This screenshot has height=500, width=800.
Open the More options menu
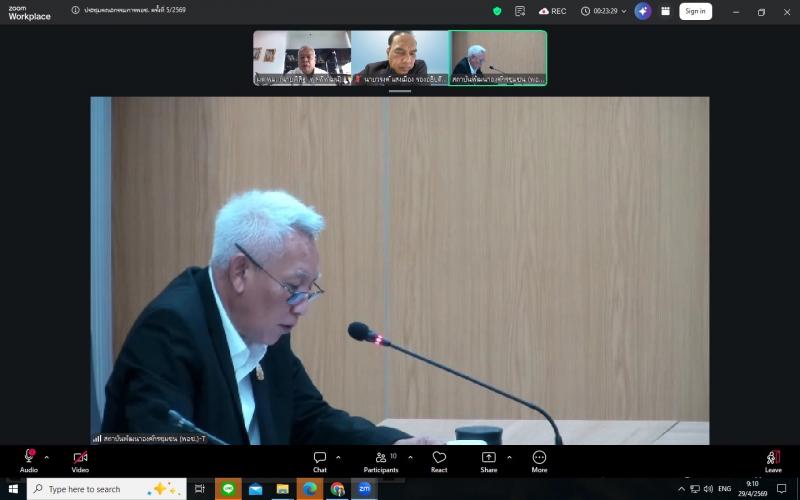tap(539, 461)
